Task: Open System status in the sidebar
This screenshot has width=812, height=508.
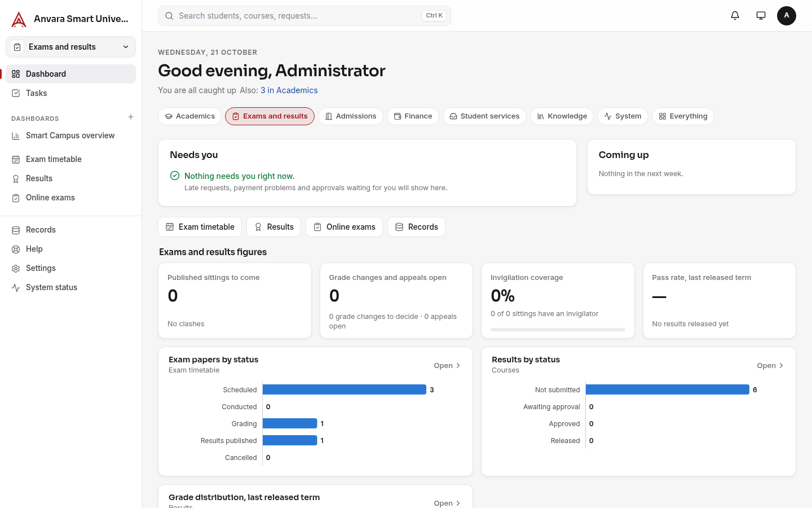Action: click(x=70, y=287)
